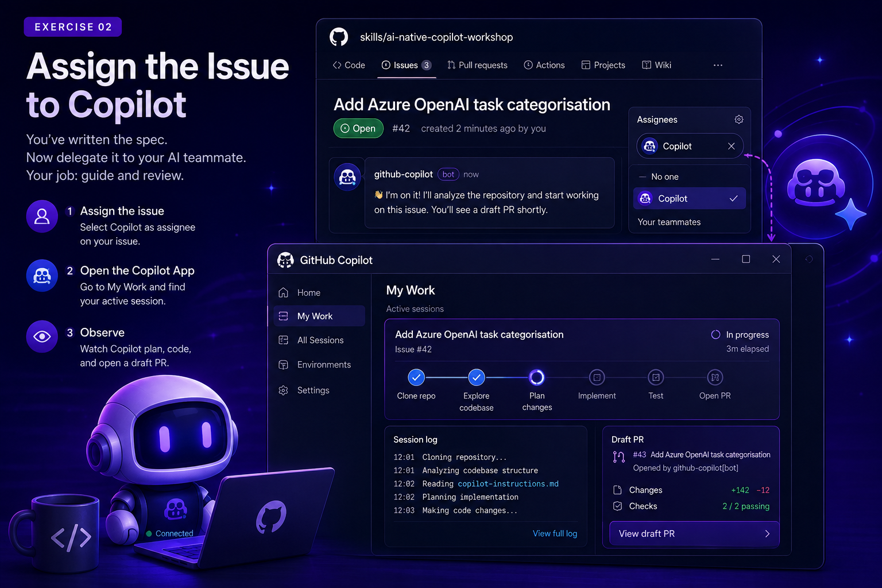Click the 'Add Azure OpenAI task categorisation' session title
Screen dimensions: 882x588
pyautogui.click(x=479, y=335)
